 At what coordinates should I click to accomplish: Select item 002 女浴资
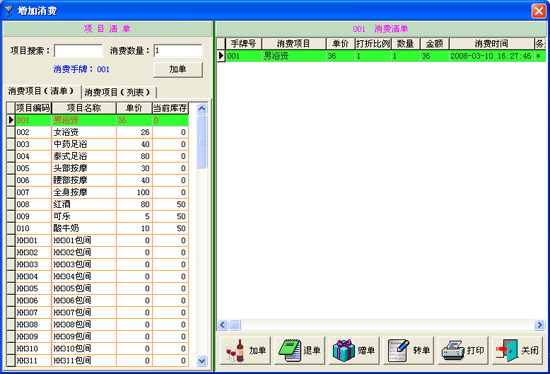click(x=98, y=132)
